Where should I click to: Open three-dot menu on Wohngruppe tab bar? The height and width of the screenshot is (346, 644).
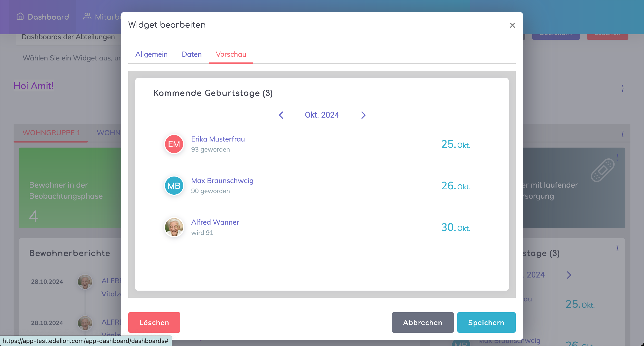622,134
